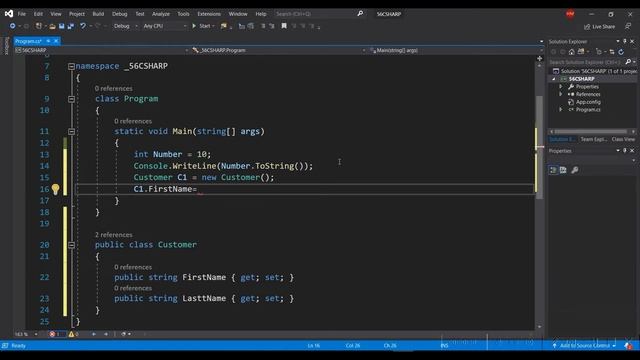Click the user account avatar

570,14
